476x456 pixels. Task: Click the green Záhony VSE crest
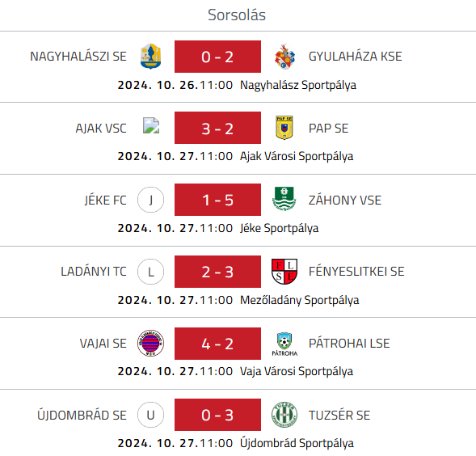[284, 199]
